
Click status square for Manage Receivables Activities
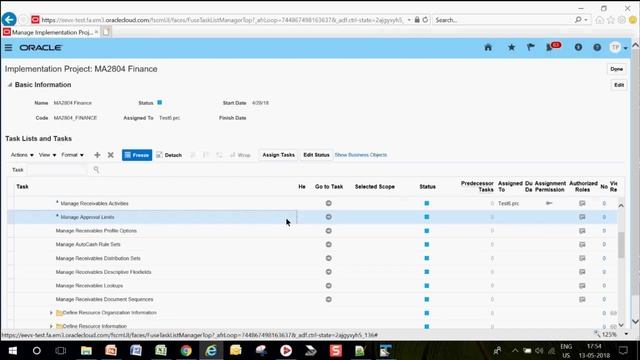(427, 203)
